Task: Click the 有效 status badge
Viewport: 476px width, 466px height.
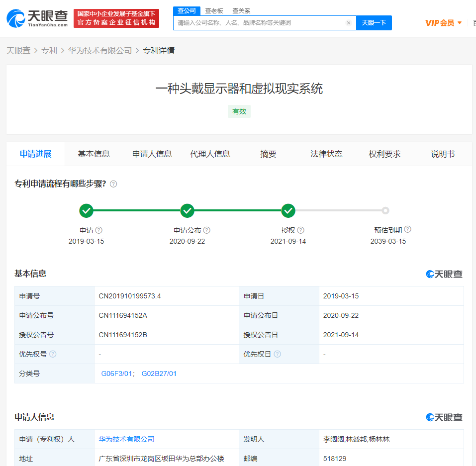Action: coord(239,111)
